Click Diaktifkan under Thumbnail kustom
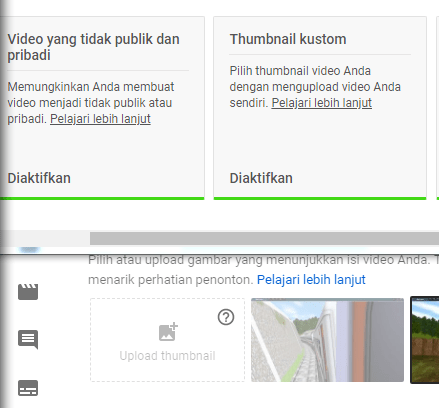This screenshot has width=439, height=408. coord(261,178)
